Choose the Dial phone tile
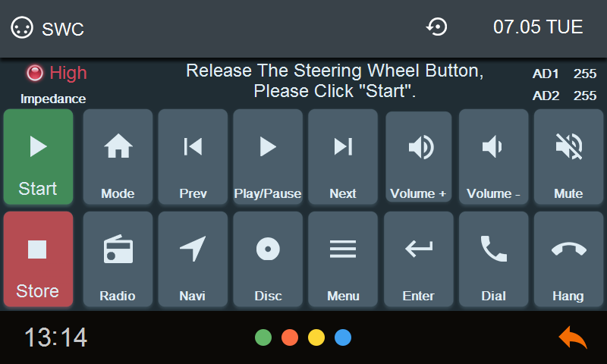Screen dimensions: 607x364 494,259
